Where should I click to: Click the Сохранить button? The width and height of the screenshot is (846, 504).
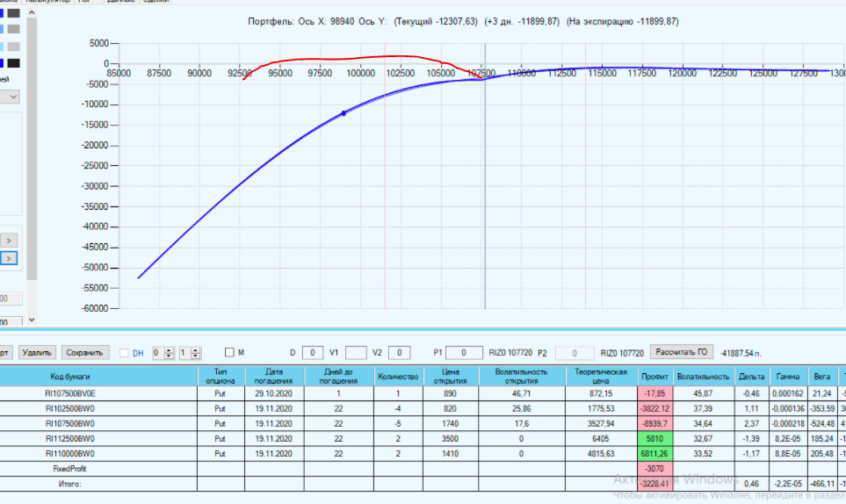[x=84, y=352]
